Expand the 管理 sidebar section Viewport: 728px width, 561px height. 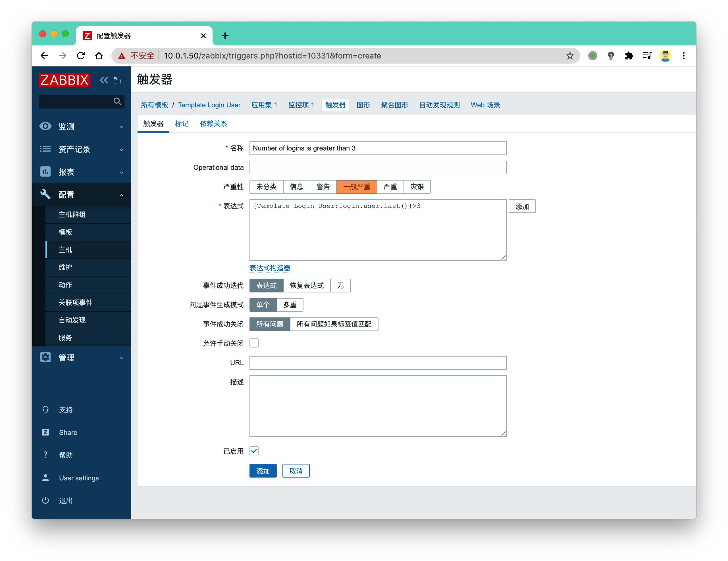tap(82, 357)
